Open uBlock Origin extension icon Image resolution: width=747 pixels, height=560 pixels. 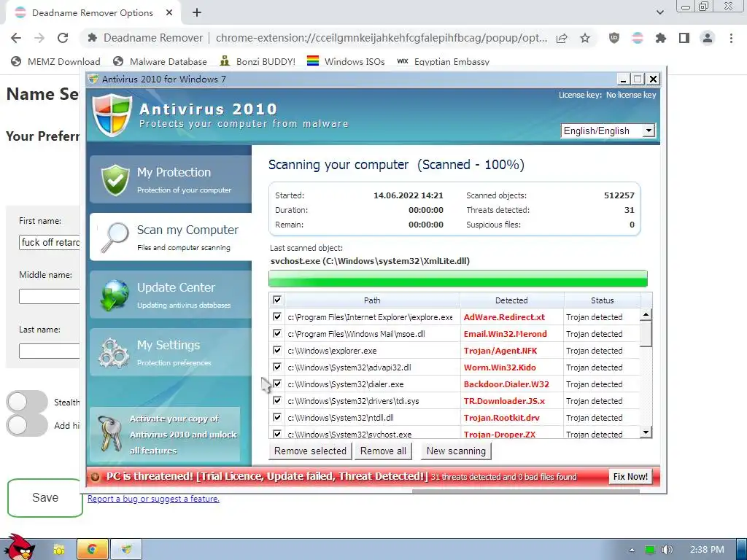(614, 38)
